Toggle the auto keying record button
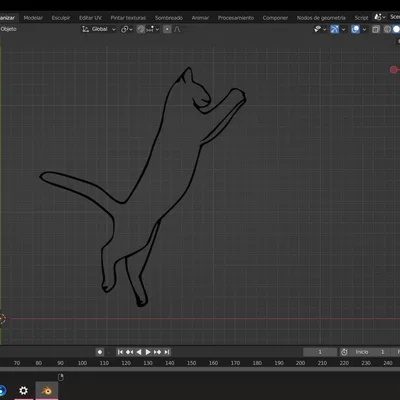The height and width of the screenshot is (400, 400). (100, 352)
